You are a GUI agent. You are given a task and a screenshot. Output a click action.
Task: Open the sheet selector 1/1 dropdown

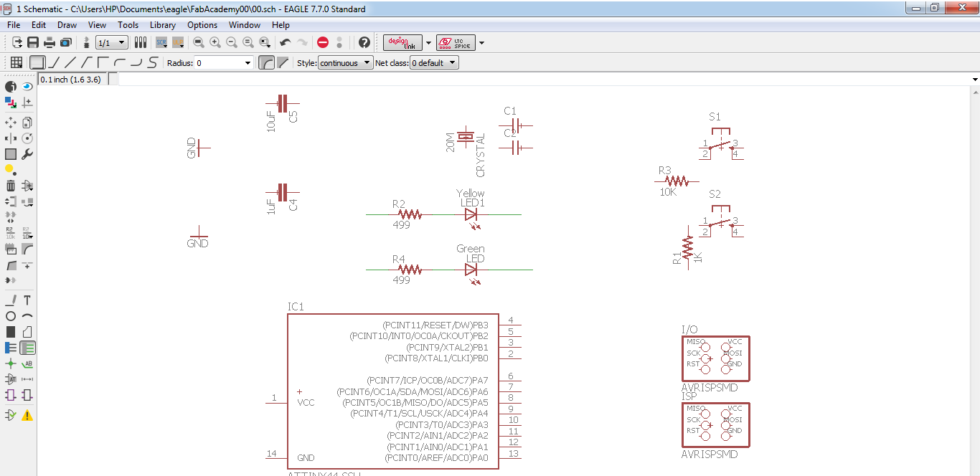pyautogui.click(x=112, y=42)
